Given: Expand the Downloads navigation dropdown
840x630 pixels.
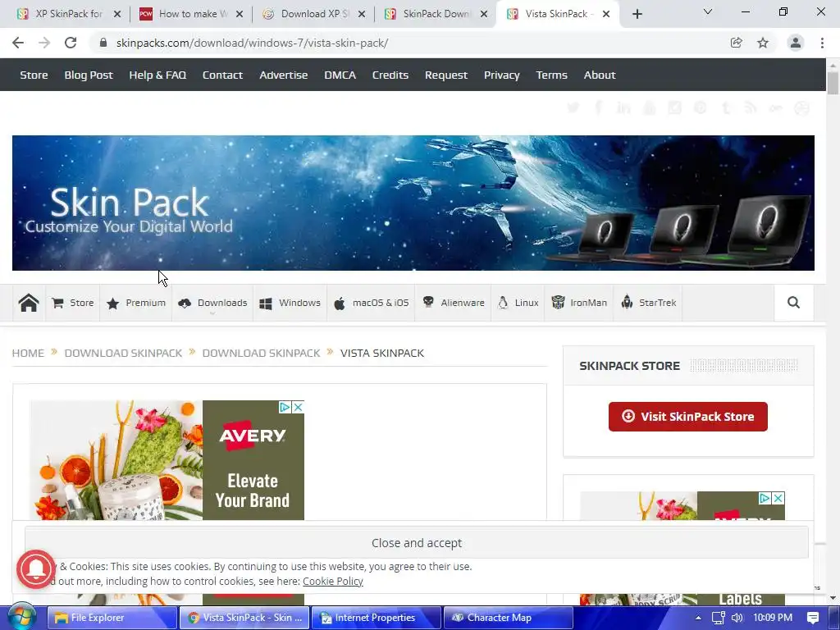Looking at the screenshot, I should [x=212, y=303].
